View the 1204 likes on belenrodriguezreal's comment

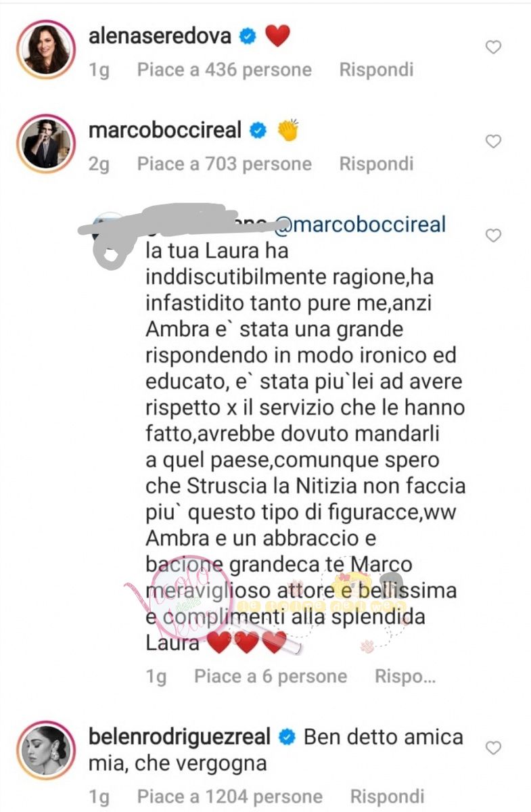[x=230, y=797]
